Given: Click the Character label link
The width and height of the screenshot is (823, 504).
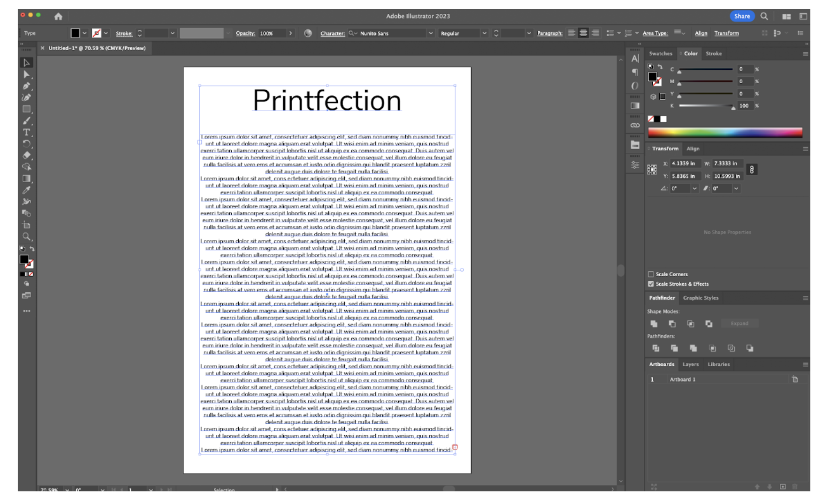Looking at the screenshot, I should [x=333, y=33].
